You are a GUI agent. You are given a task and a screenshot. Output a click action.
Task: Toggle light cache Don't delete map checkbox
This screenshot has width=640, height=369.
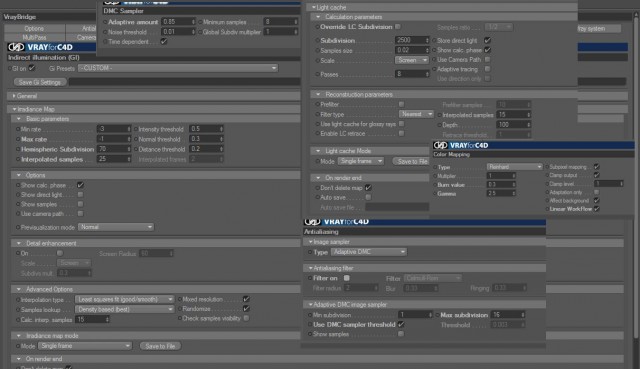(x=368, y=188)
